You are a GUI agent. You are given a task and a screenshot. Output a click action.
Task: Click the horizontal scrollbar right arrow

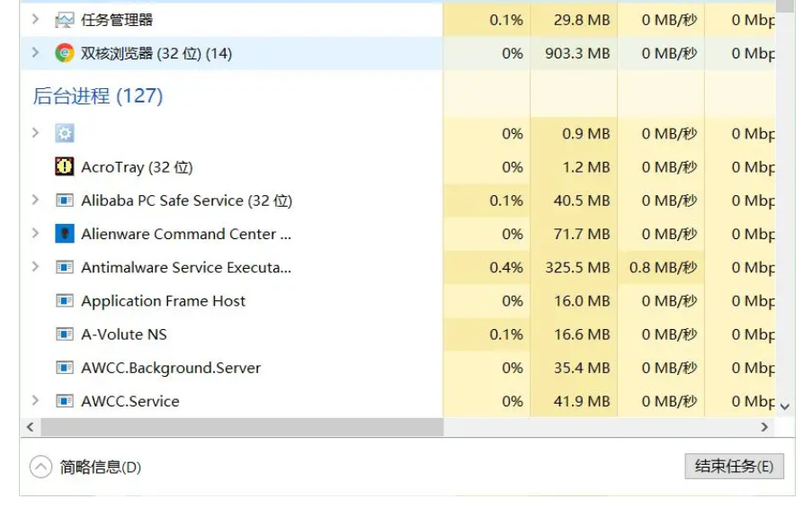[764, 427]
